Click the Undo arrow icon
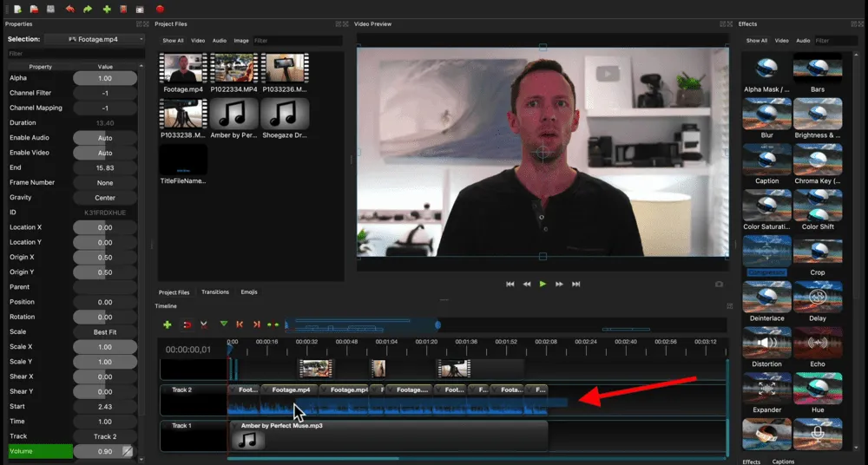This screenshot has height=465, width=868. (69, 9)
